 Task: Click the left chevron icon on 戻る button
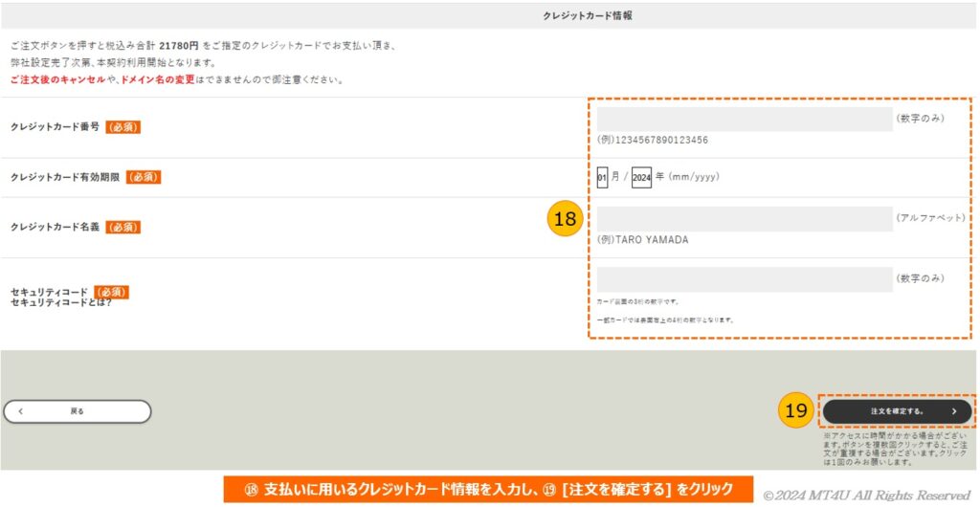[x=21, y=411]
